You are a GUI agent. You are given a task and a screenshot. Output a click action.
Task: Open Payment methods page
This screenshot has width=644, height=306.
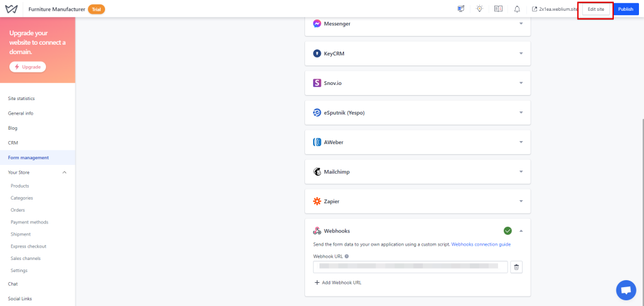[30, 222]
